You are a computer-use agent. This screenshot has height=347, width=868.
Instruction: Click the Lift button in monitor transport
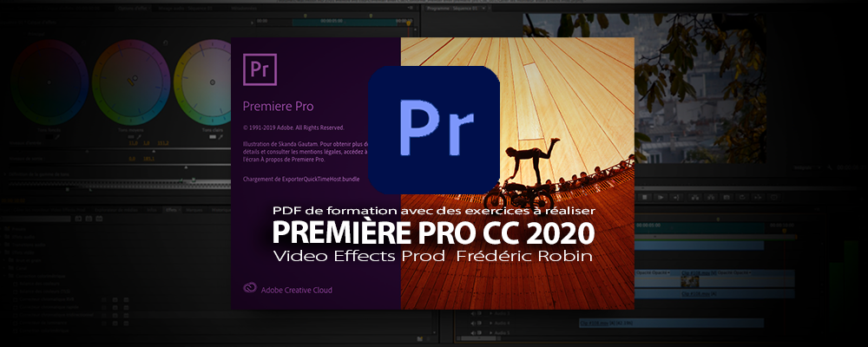(695, 198)
